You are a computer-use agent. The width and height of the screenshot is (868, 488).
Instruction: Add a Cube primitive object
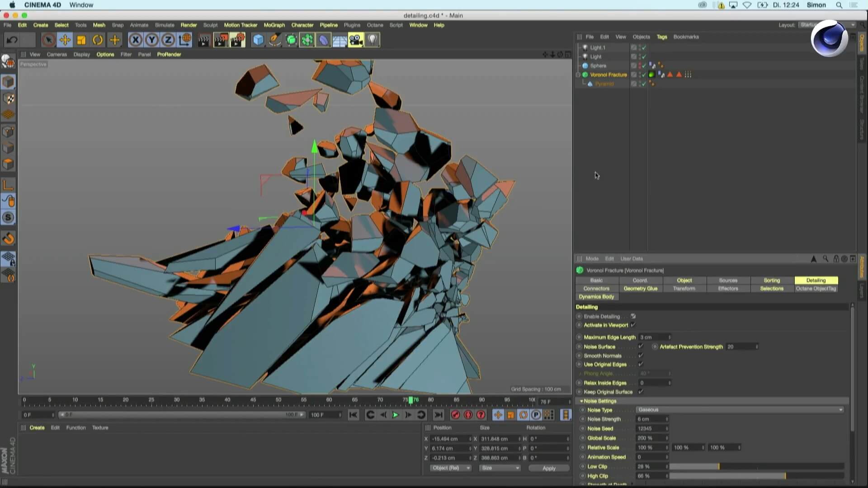tap(258, 40)
